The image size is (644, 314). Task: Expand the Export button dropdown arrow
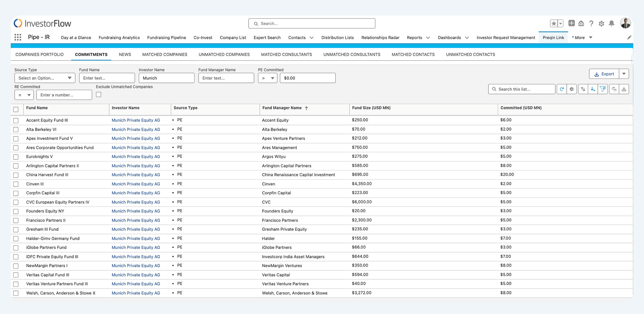(x=624, y=74)
